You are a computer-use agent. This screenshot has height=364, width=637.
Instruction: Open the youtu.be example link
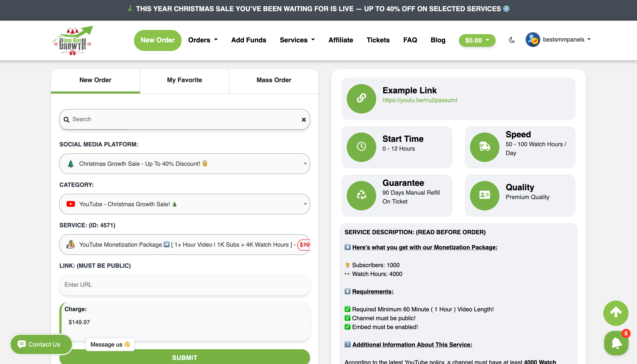click(419, 100)
